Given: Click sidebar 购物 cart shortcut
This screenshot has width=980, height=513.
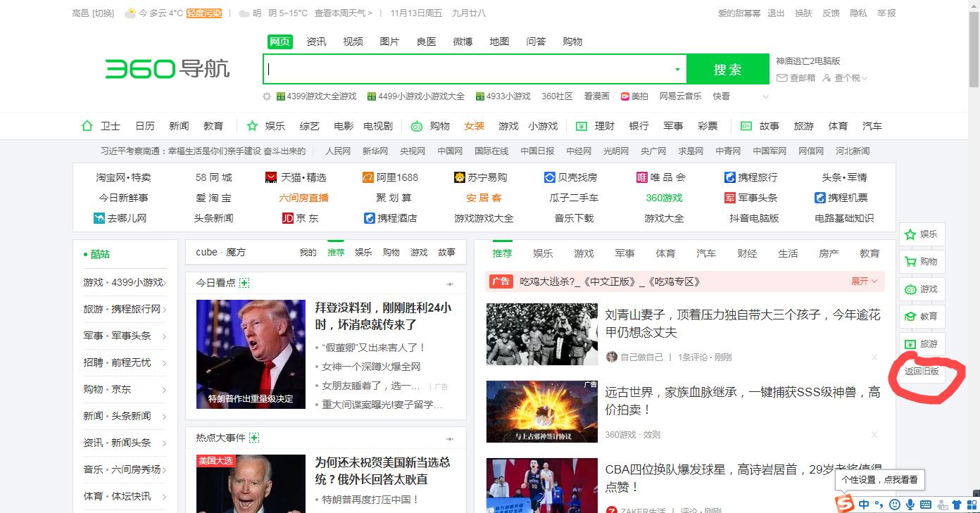Looking at the screenshot, I should [x=910, y=262].
